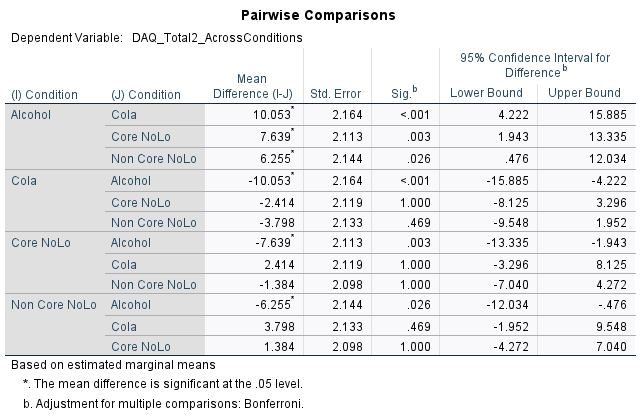Screen dimensions: 643x420
Task: Click the "95% Confidence Interval for Difference" header
Action: 534,65
